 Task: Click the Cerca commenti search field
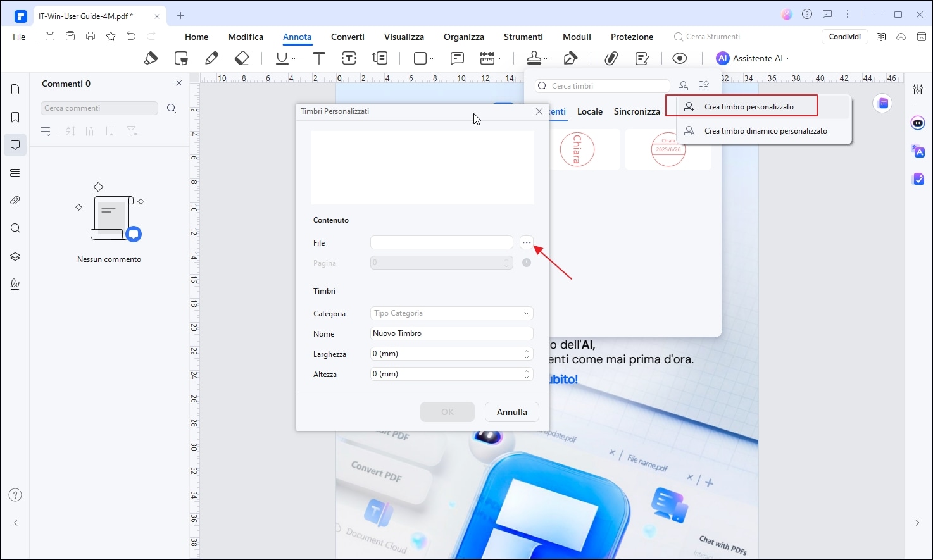tap(99, 108)
